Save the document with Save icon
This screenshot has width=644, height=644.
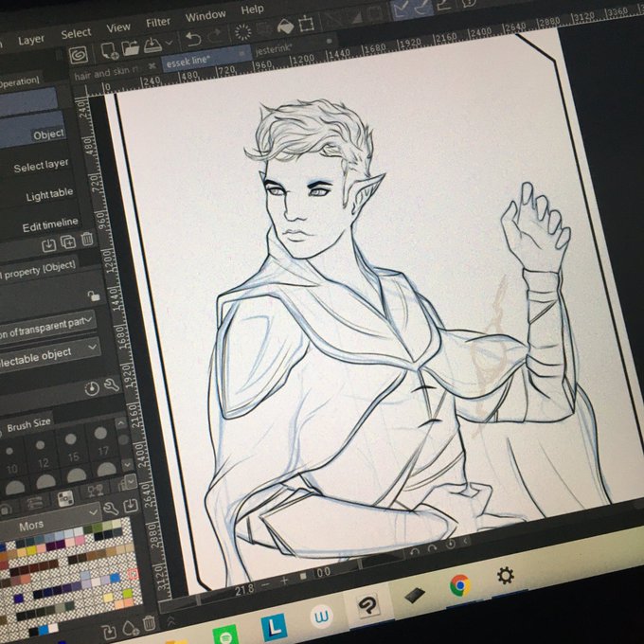tap(152, 45)
